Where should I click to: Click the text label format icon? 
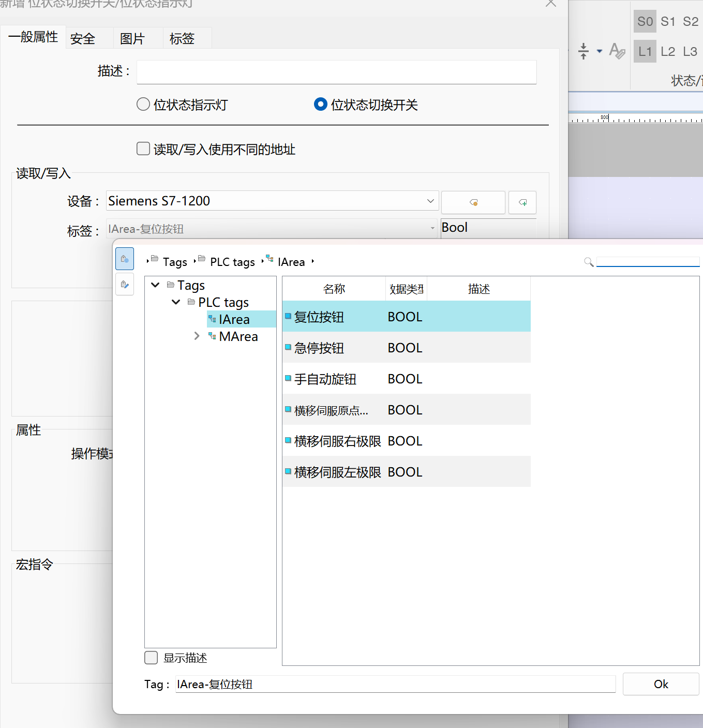click(617, 51)
